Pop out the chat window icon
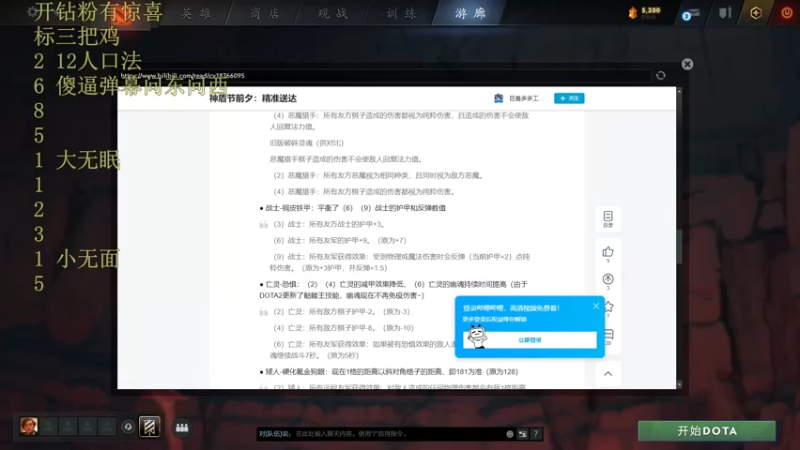The image size is (800, 450). point(522,434)
